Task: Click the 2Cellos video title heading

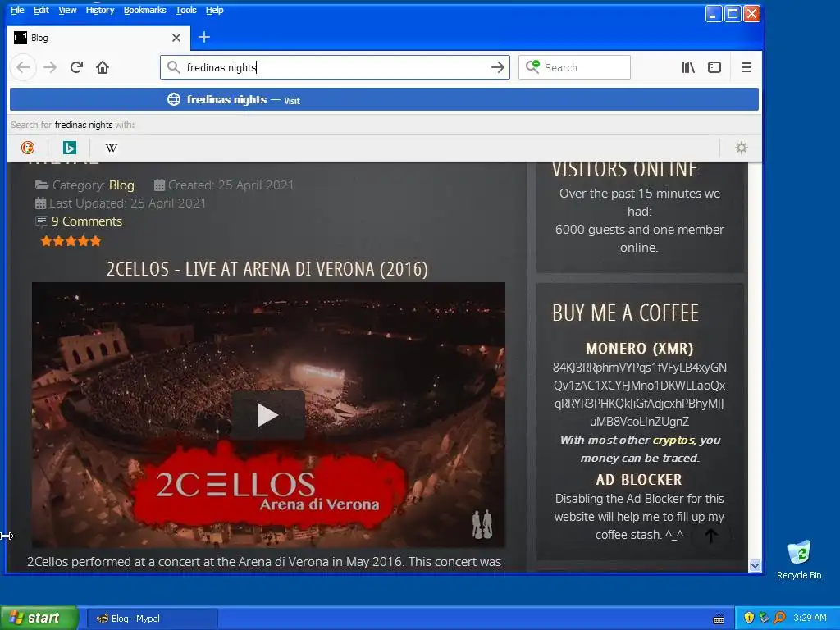Action: tap(267, 269)
